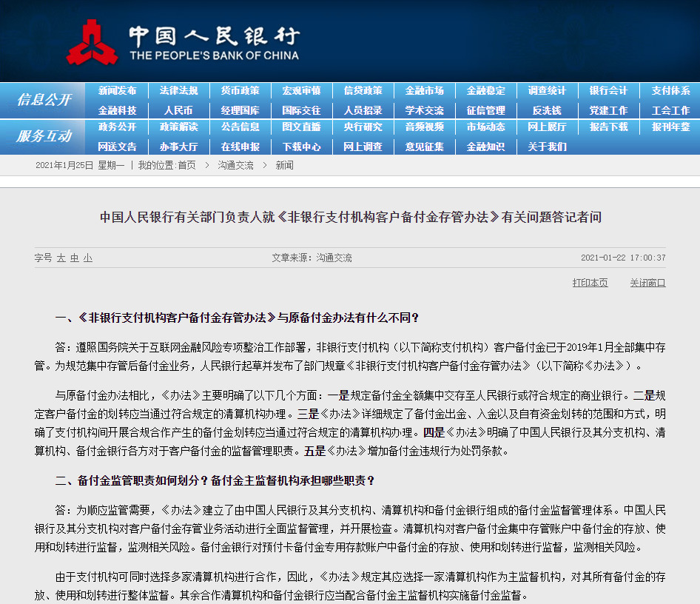
Task: Click 新闻 breadcrumb link
Action: pyautogui.click(x=284, y=166)
